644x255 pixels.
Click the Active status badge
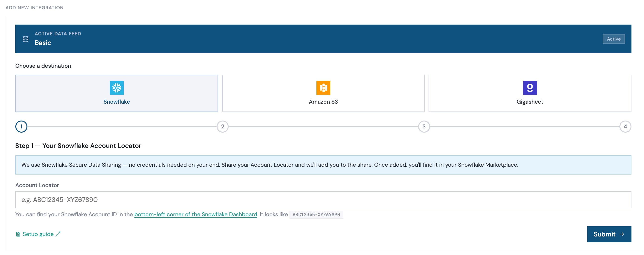pyautogui.click(x=614, y=39)
